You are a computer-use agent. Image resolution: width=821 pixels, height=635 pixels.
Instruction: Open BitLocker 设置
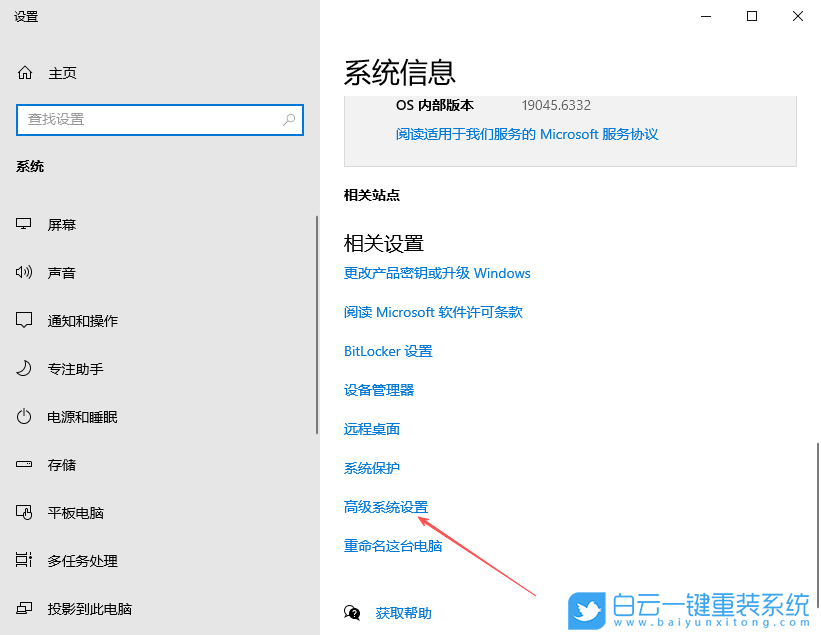click(x=388, y=350)
